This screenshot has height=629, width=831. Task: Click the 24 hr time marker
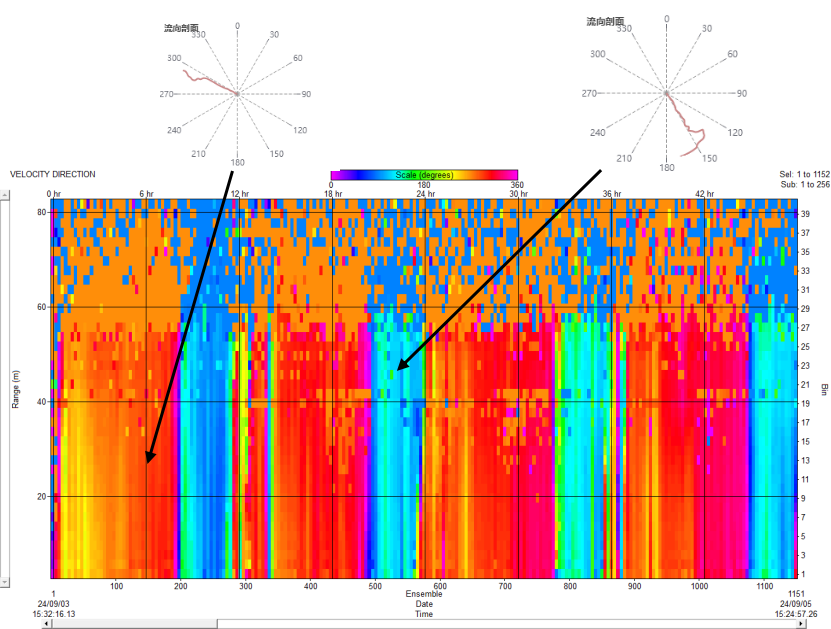pos(426,193)
